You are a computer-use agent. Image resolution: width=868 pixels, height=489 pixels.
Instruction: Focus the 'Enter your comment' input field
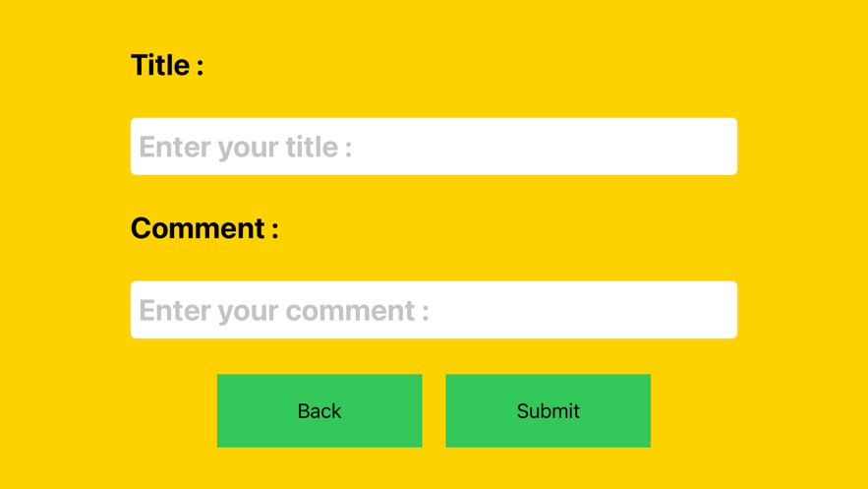tap(434, 310)
